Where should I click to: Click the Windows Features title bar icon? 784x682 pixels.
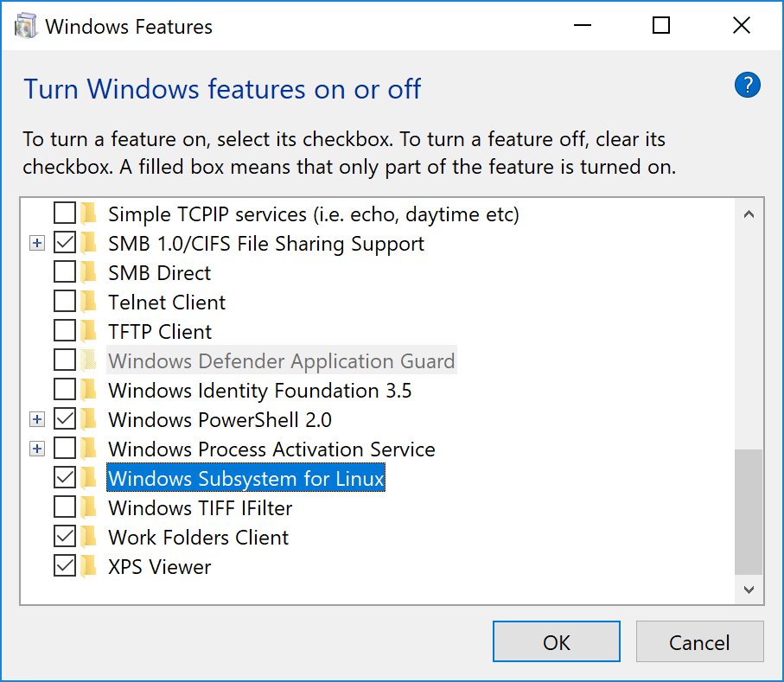[x=26, y=26]
